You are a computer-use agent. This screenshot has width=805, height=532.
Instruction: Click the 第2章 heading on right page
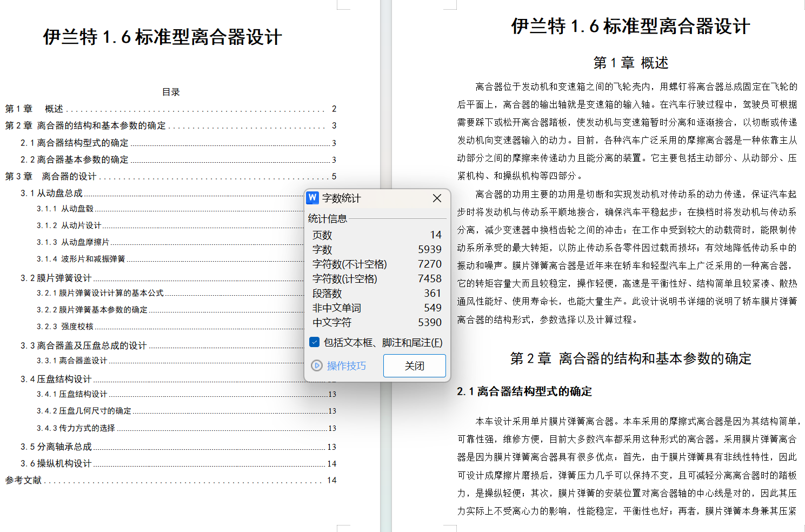click(x=630, y=358)
